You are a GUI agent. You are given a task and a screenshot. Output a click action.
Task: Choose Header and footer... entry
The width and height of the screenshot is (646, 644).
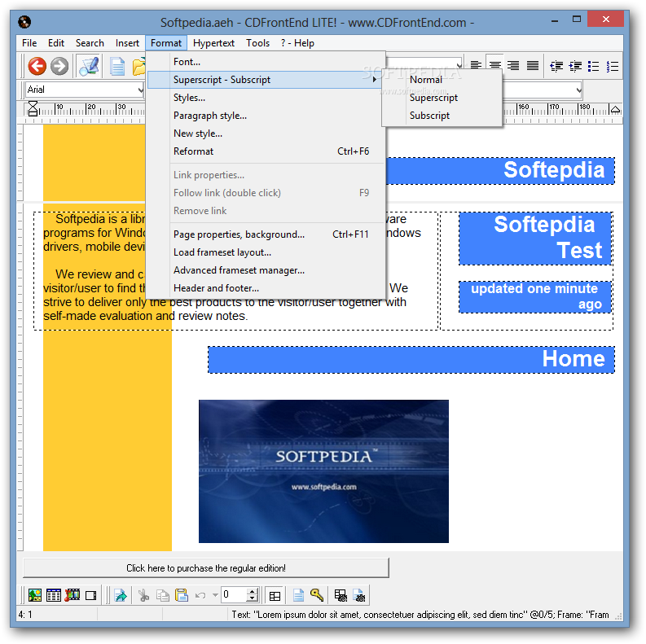click(266, 288)
